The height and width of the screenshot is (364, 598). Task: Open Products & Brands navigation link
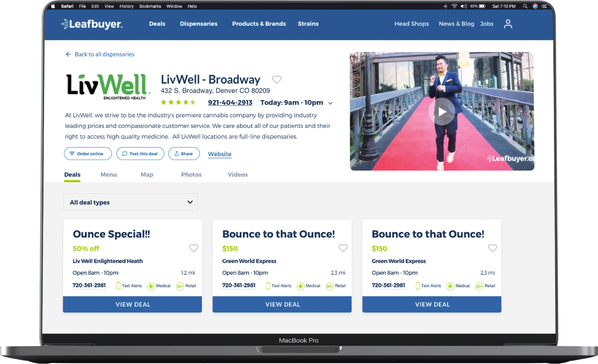click(259, 24)
